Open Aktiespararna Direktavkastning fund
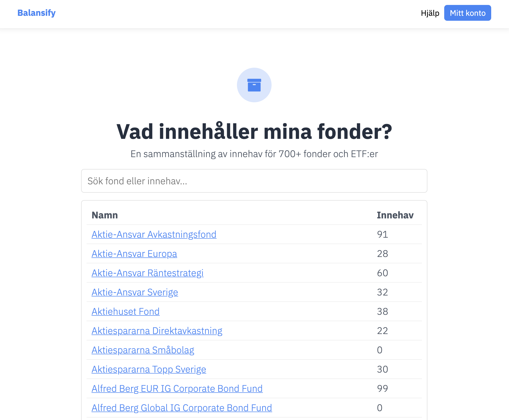This screenshot has height=420, width=509. 157,331
